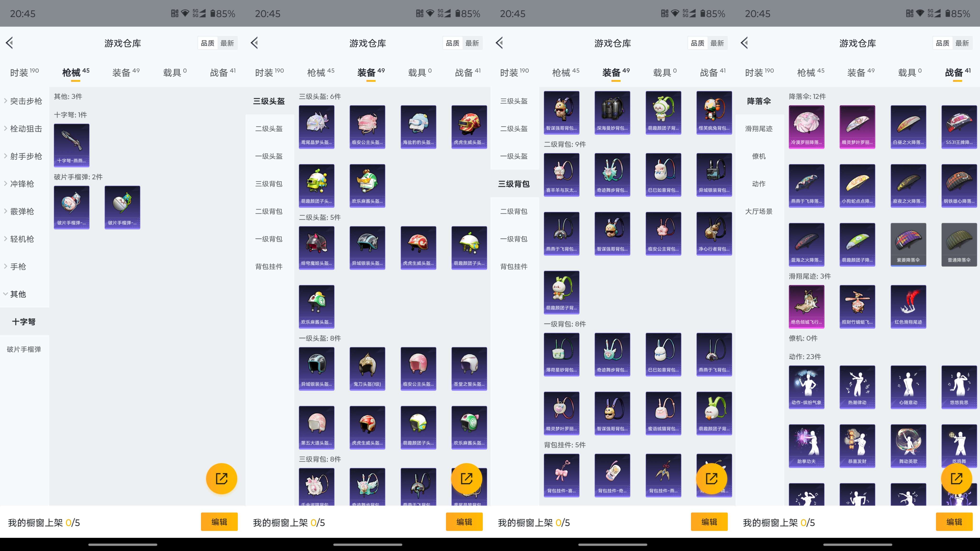The height and width of the screenshot is (551, 980).
Task: Toggle 最新 sort on the 三级头盔 screen
Action: point(472,43)
